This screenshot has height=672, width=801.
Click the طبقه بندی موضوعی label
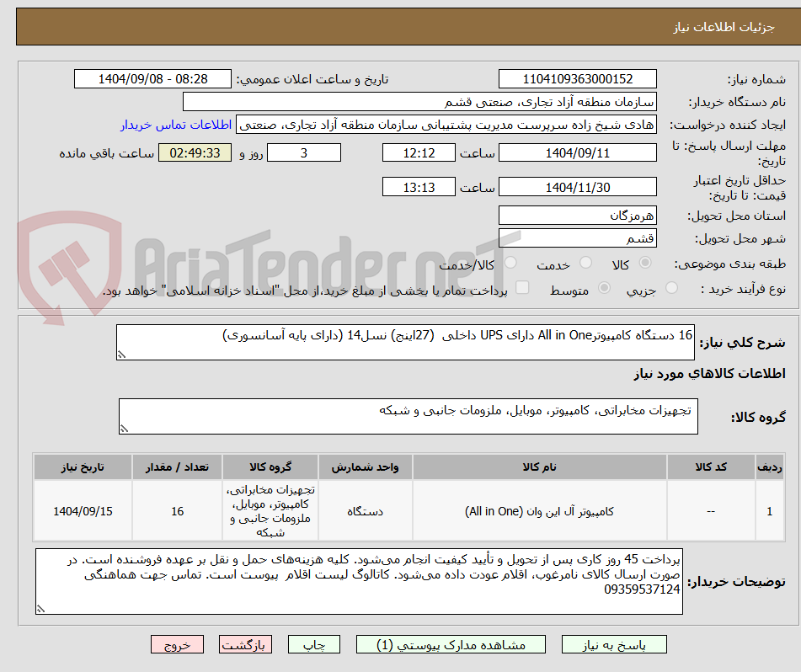730,264
